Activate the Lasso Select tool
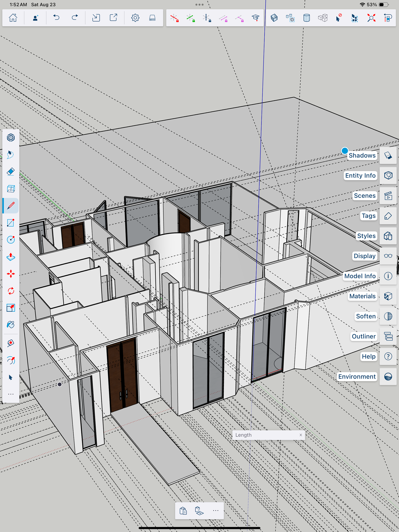This screenshot has height=532, width=399. (x=11, y=154)
